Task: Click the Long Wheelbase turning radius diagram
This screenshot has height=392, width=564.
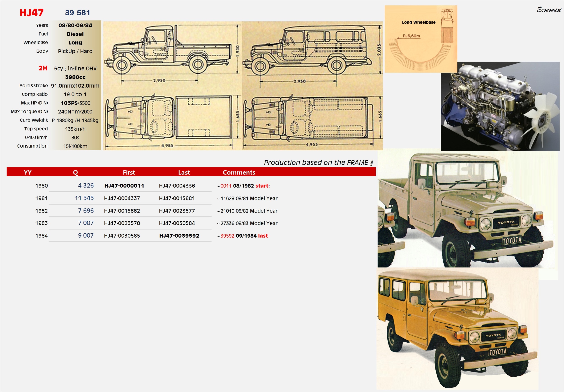Action: 421,39
